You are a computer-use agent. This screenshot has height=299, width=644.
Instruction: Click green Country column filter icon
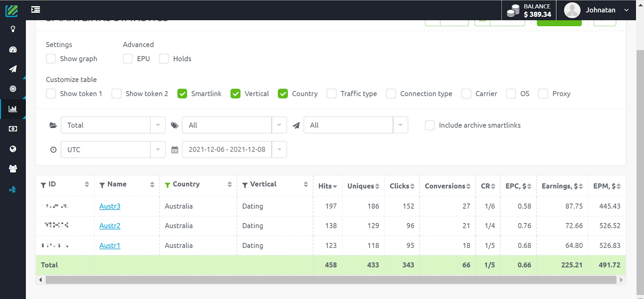coord(167,185)
